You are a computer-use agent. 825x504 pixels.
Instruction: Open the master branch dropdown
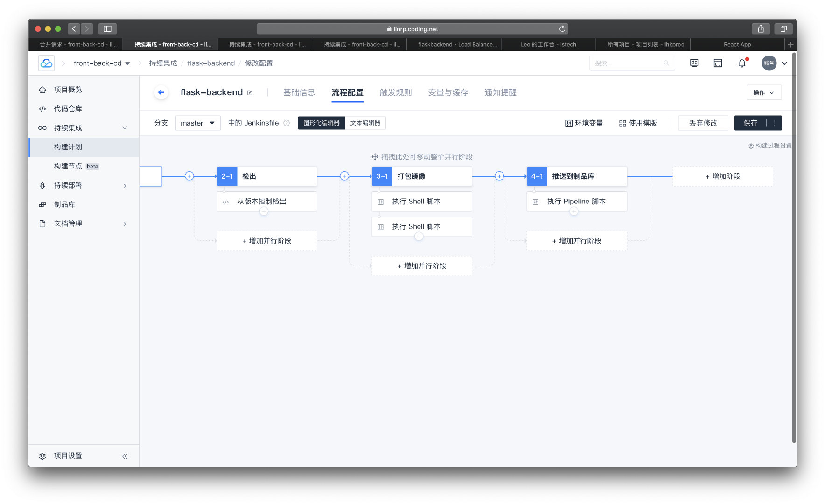click(197, 123)
